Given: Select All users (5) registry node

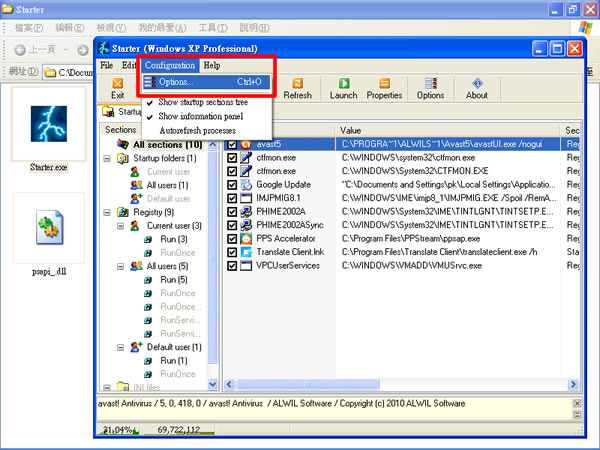Looking at the screenshot, I should (x=167, y=266).
